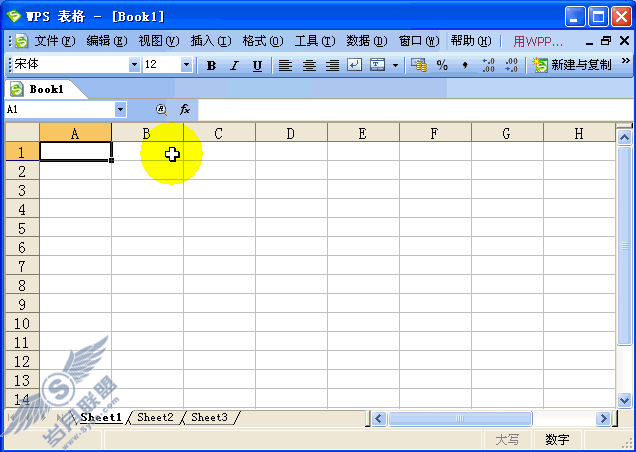Click the magnifier icon beside fx
Screen dimensions: 636x452
coord(161,110)
